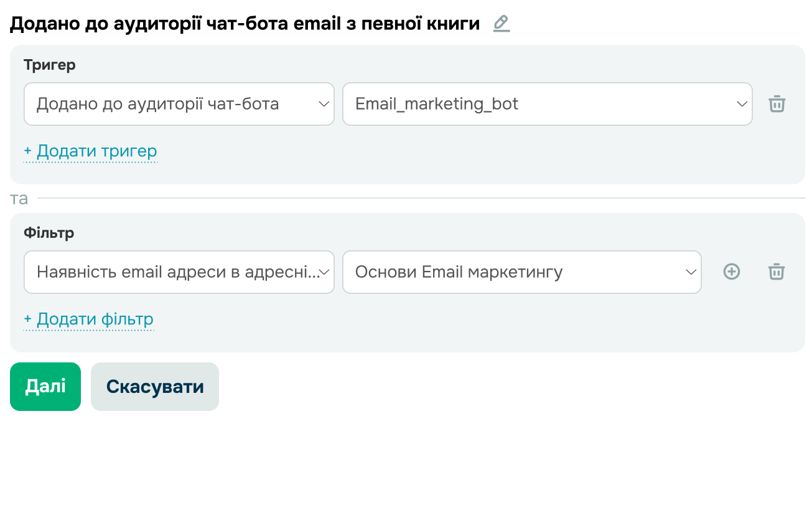Screen dimensions: 812x528
Task: Select the 'Фільтр' section label
Action: tap(49, 233)
